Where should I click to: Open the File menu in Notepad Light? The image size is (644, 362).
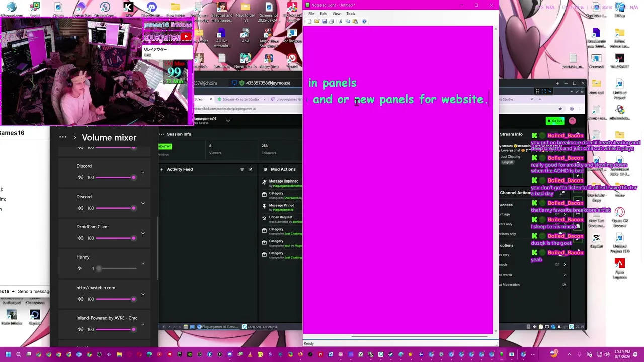[x=311, y=14]
